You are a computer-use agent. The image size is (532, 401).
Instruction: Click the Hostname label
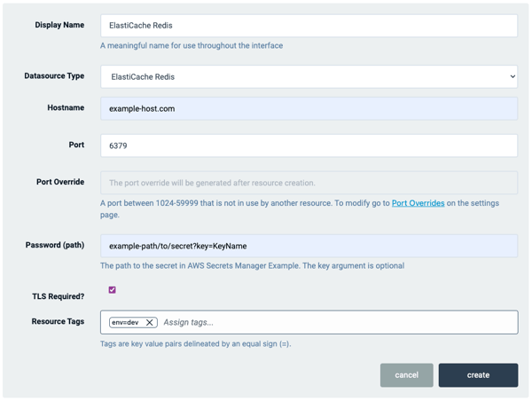click(x=66, y=107)
